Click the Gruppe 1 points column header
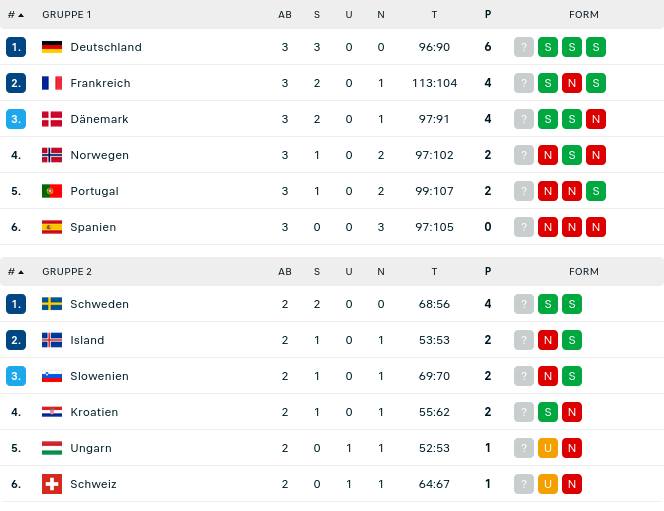664x511 pixels. click(488, 15)
